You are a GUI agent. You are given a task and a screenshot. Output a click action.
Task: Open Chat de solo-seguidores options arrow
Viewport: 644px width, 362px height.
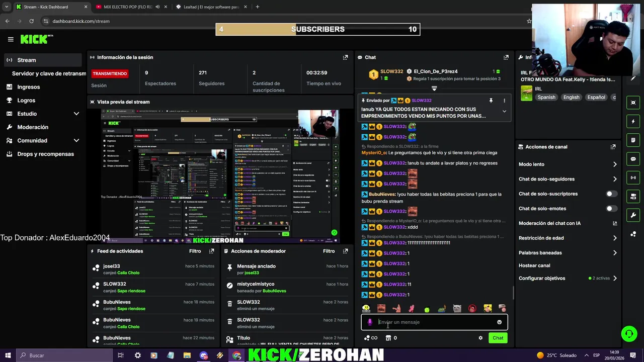[615, 179]
